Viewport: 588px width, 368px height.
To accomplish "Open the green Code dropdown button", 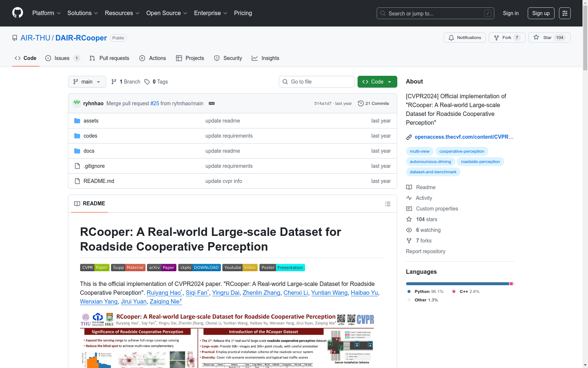I will 377,82.
